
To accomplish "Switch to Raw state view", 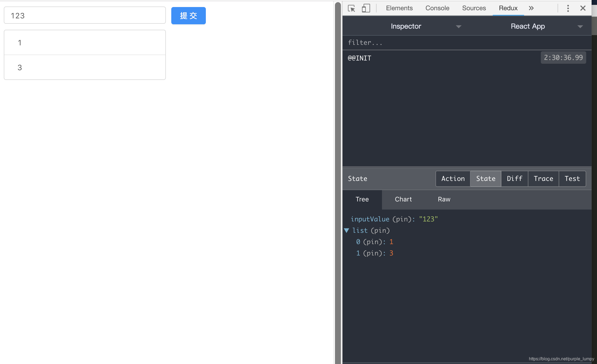I will pos(444,199).
